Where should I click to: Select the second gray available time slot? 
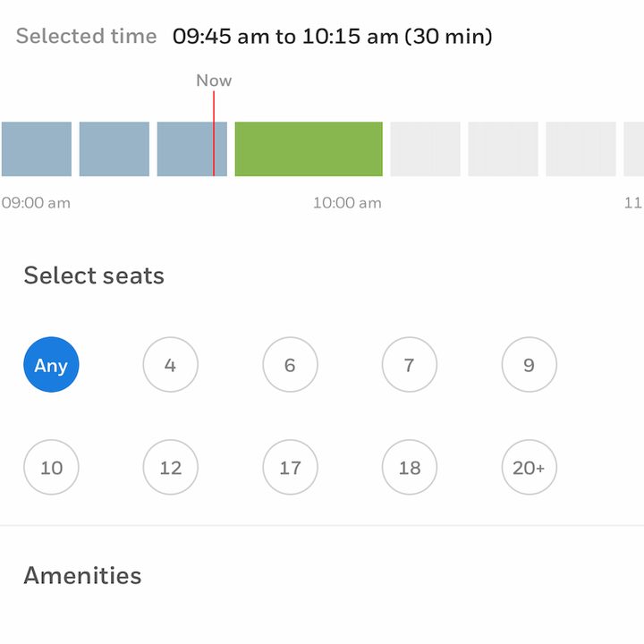[x=503, y=149]
